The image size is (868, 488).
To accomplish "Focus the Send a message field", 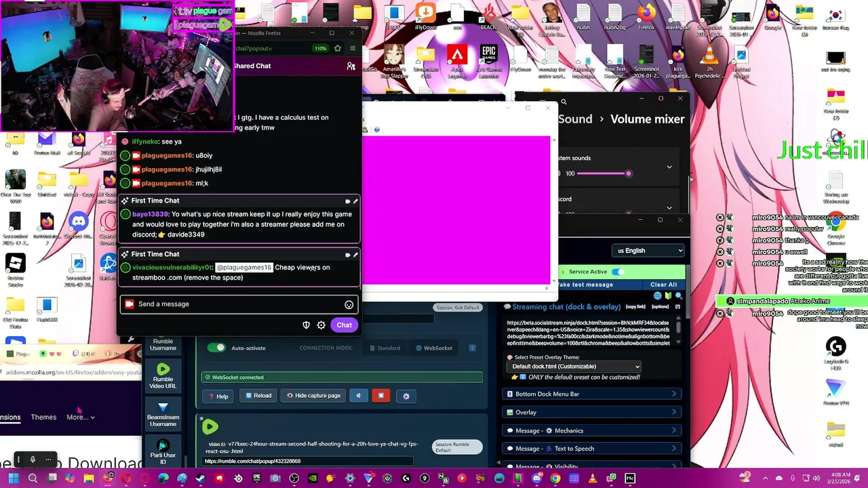I will tap(239, 304).
